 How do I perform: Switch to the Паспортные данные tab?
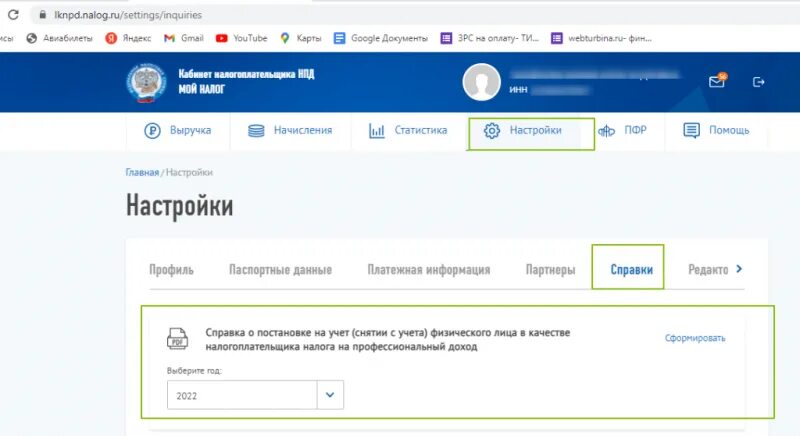[280, 270]
